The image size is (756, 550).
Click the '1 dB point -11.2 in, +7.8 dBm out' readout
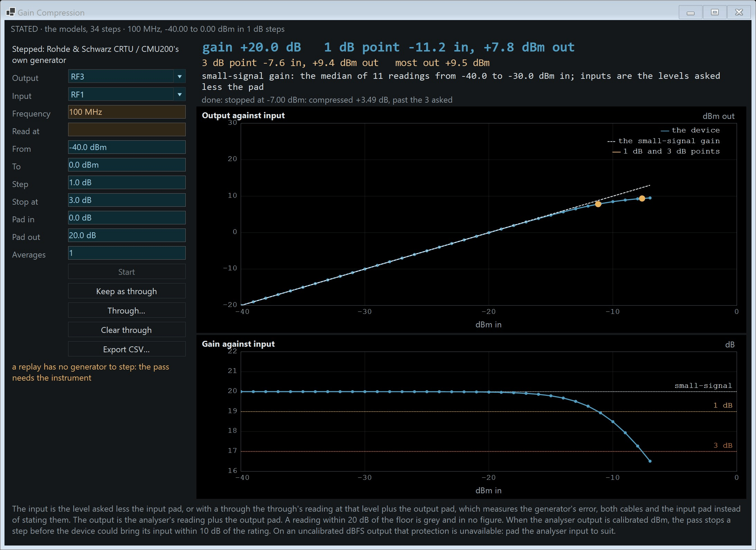[x=449, y=47]
